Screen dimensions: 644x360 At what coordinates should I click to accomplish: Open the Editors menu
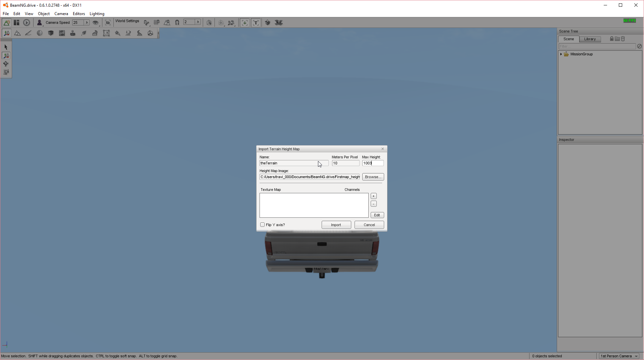pos(79,14)
